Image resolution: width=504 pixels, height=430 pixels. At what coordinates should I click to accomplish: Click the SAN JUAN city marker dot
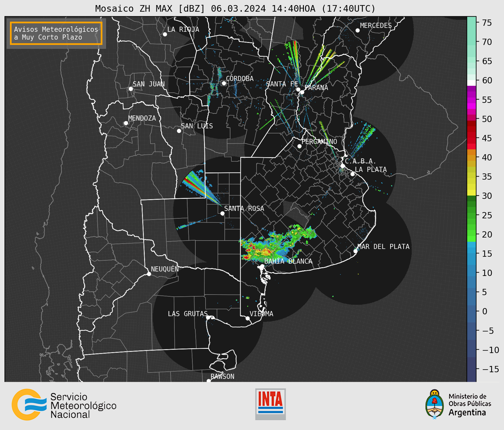pyautogui.click(x=131, y=89)
